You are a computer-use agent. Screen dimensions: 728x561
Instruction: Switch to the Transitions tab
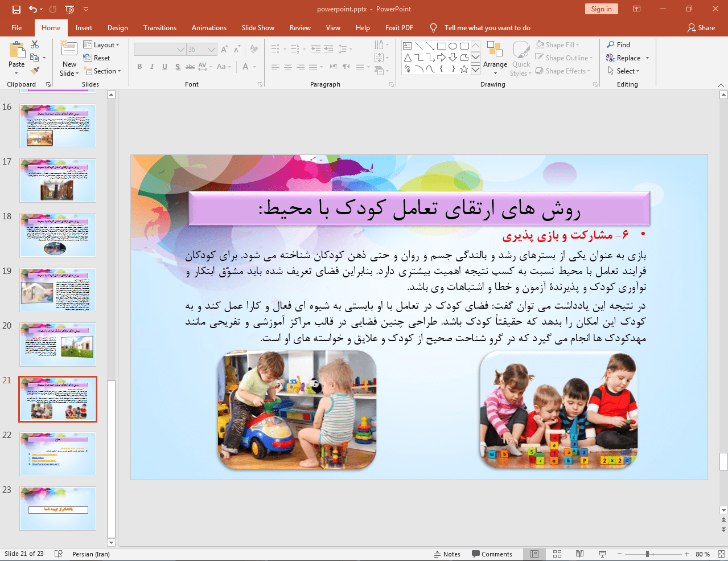pos(160,28)
